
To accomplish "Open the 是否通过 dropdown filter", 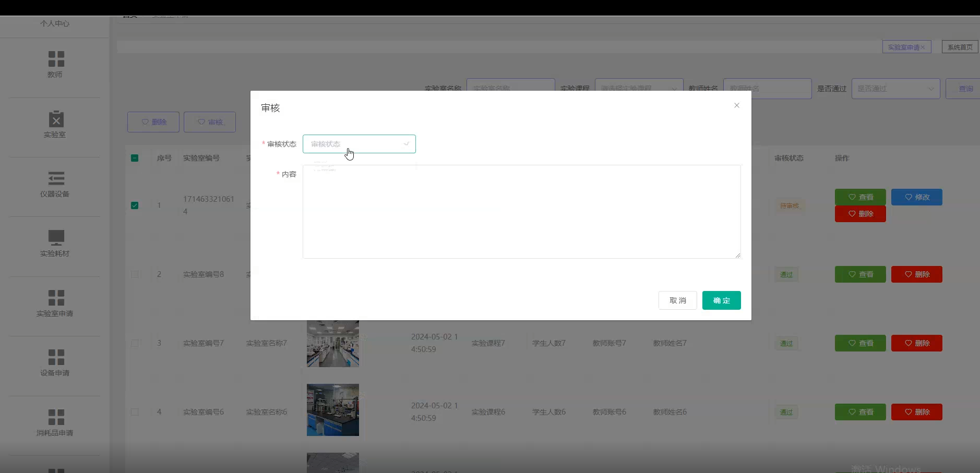I will tap(894, 88).
